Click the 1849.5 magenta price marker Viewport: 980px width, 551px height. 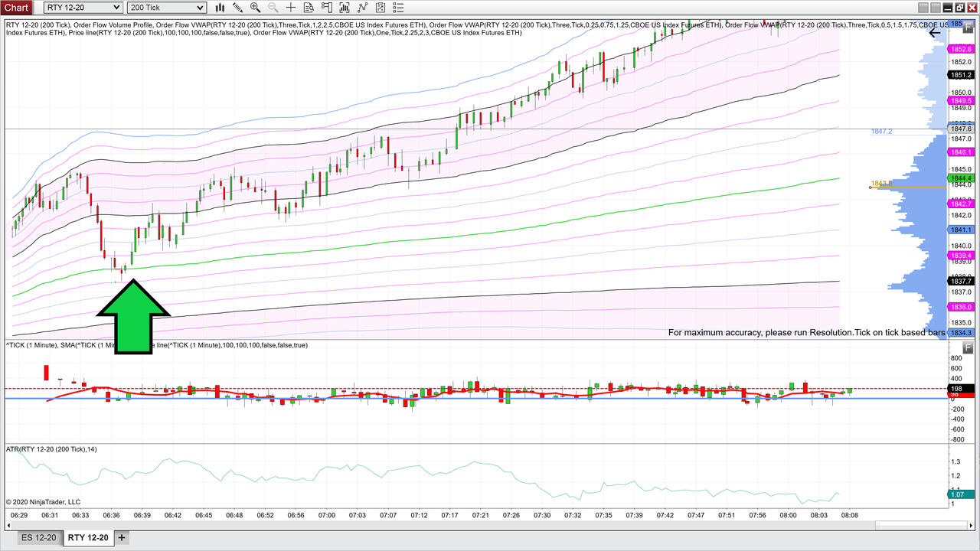click(x=961, y=101)
